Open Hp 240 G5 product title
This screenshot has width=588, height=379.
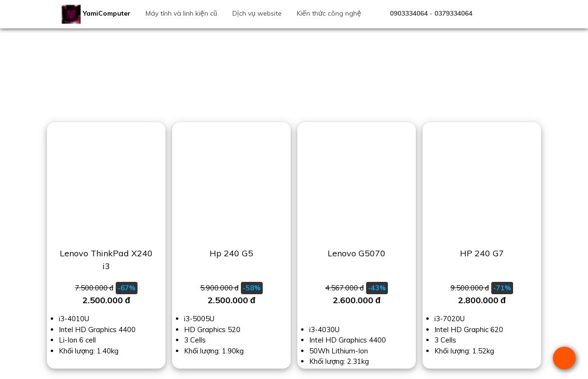231,253
